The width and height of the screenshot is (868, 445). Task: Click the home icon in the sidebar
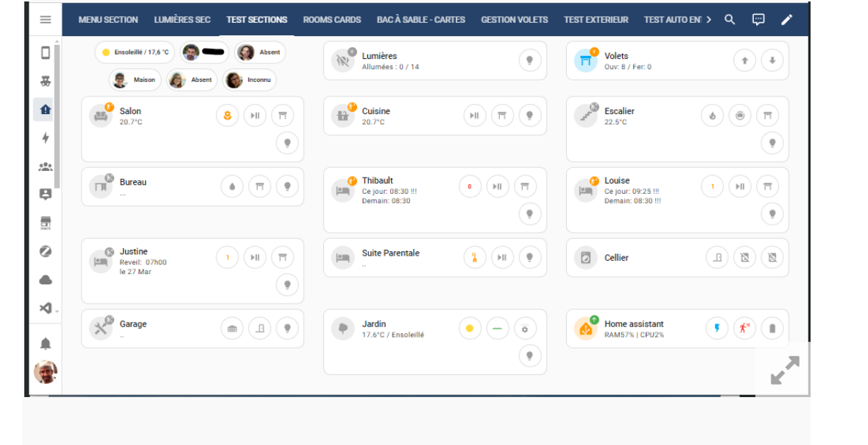coord(46,109)
